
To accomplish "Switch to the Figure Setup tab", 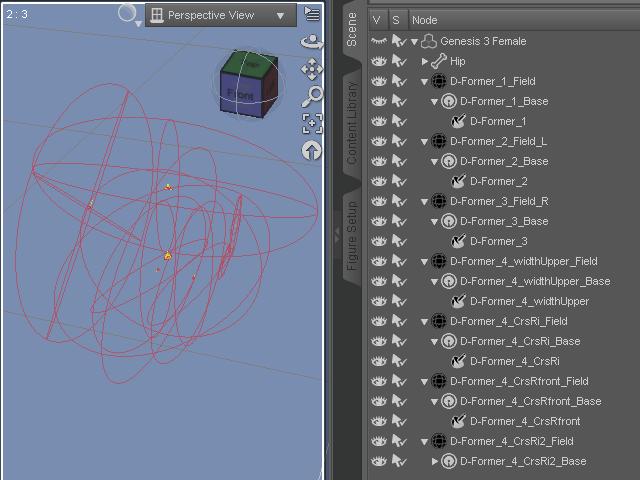I will pyautogui.click(x=351, y=236).
